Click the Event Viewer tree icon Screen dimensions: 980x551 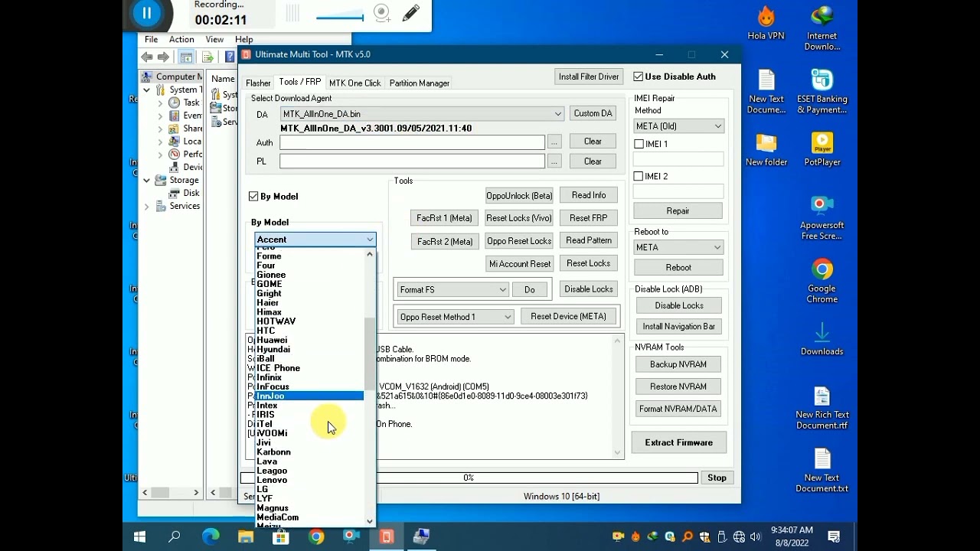pos(175,116)
